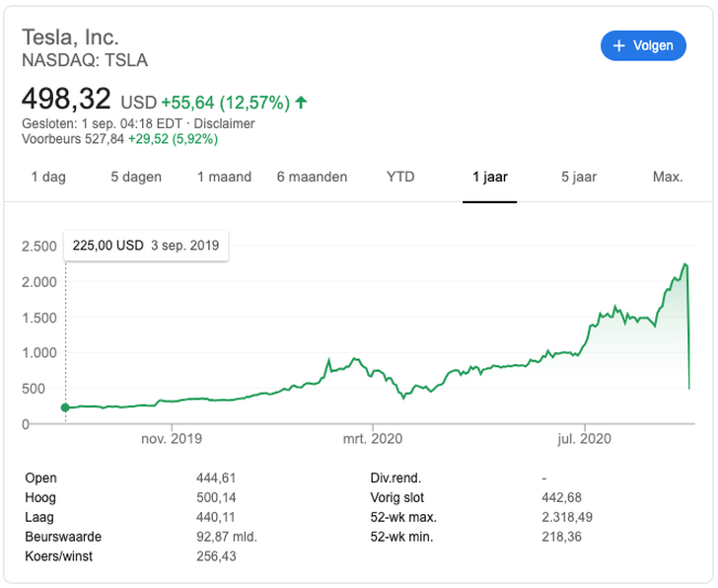Click the 2.500 y-axis label
718x588 pixels.
39,247
